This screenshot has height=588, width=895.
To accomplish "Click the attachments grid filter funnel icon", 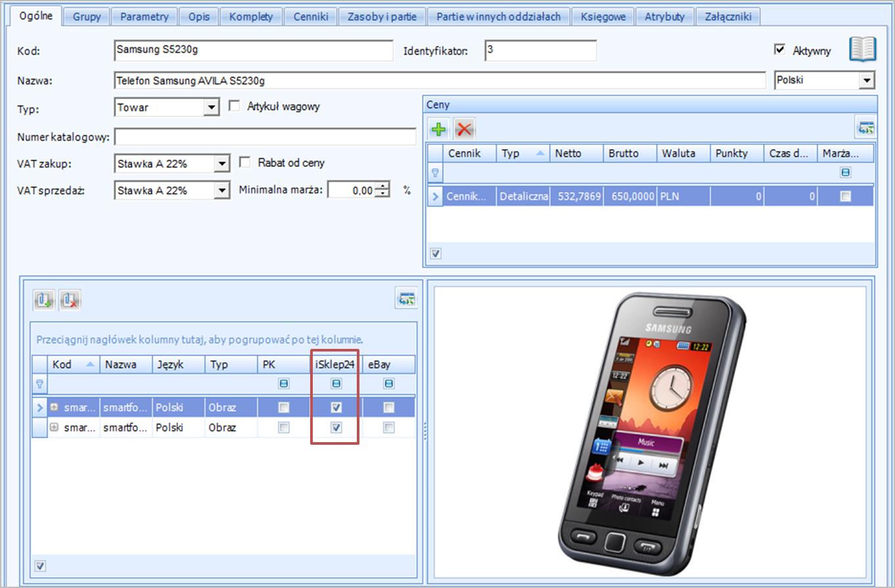I will 39,384.
